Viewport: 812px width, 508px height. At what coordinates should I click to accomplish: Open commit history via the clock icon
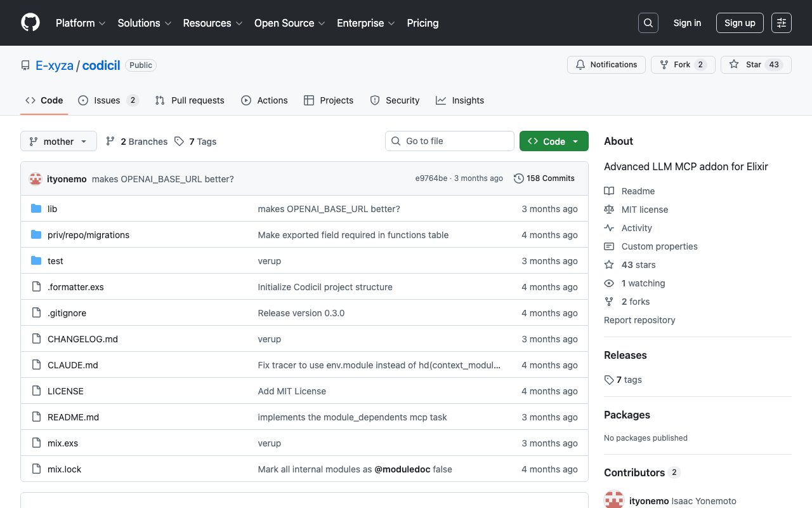pyautogui.click(x=518, y=178)
